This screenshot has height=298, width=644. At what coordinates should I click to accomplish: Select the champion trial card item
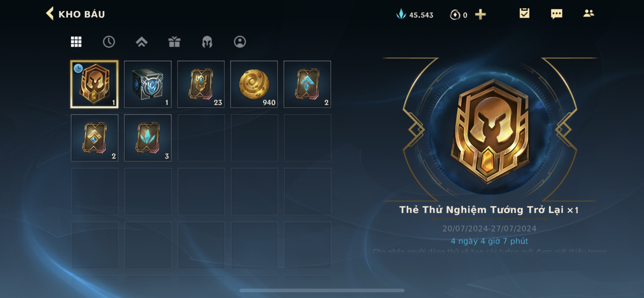coord(94,84)
